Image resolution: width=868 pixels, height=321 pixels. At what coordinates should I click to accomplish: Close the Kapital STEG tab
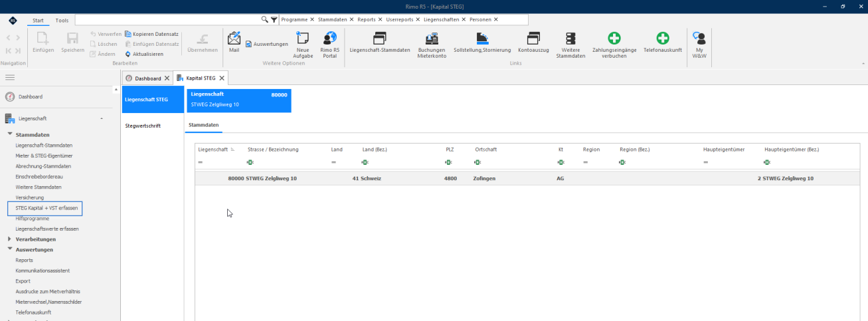[x=222, y=78]
